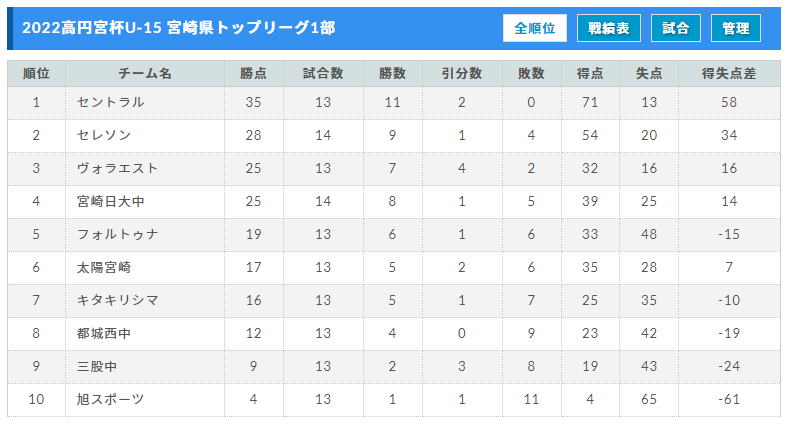Click the 勝点 column header
The width and height of the screenshot is (789, 426).
[x=254, y=73]
